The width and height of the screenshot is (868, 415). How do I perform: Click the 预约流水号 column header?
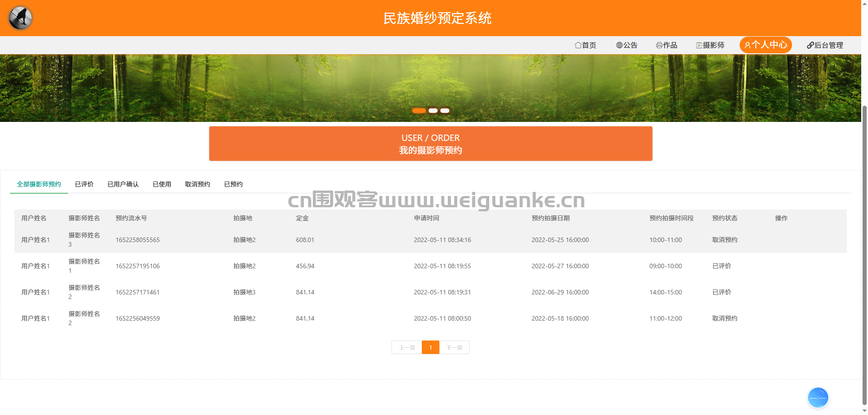click(x=131, y=218)
